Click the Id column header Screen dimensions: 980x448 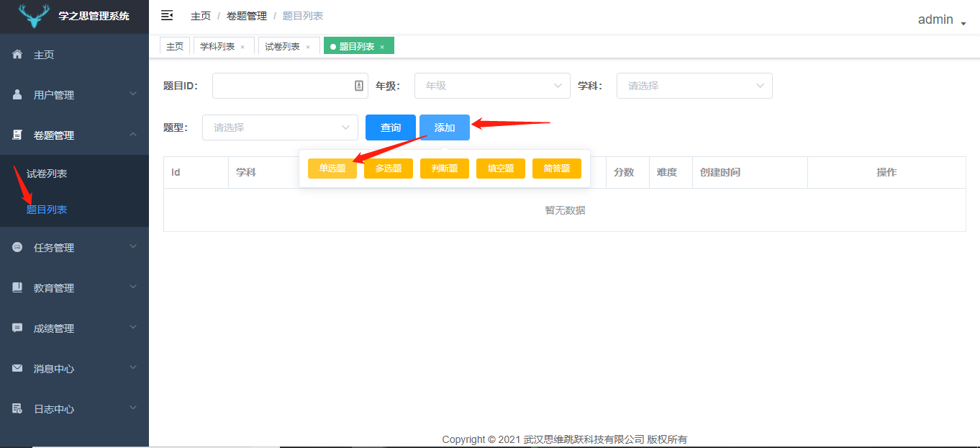[x=196, y=172]
